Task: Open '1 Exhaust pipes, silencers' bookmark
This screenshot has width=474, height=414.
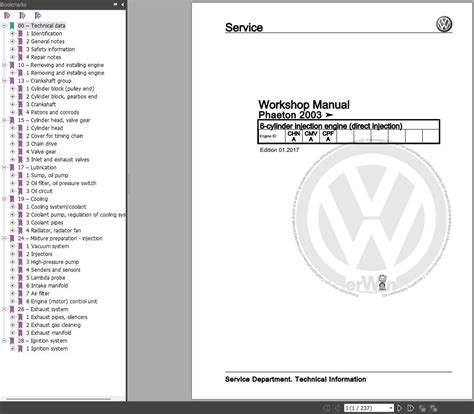Action: tap(57, 317)
